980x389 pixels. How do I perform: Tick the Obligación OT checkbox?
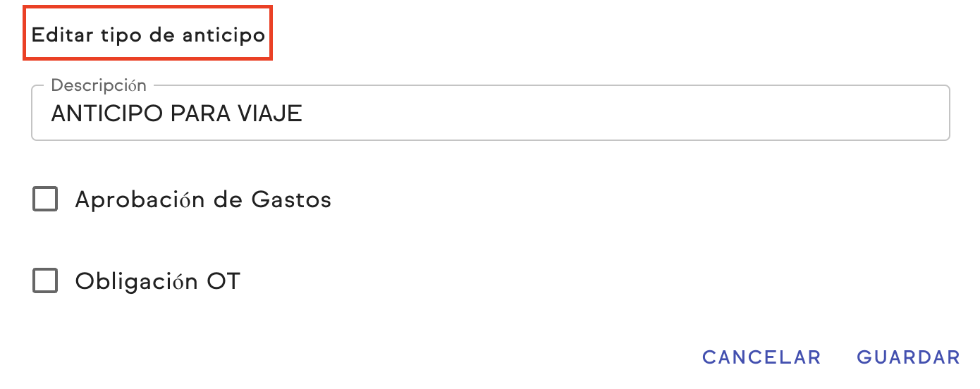click(45, 281)
